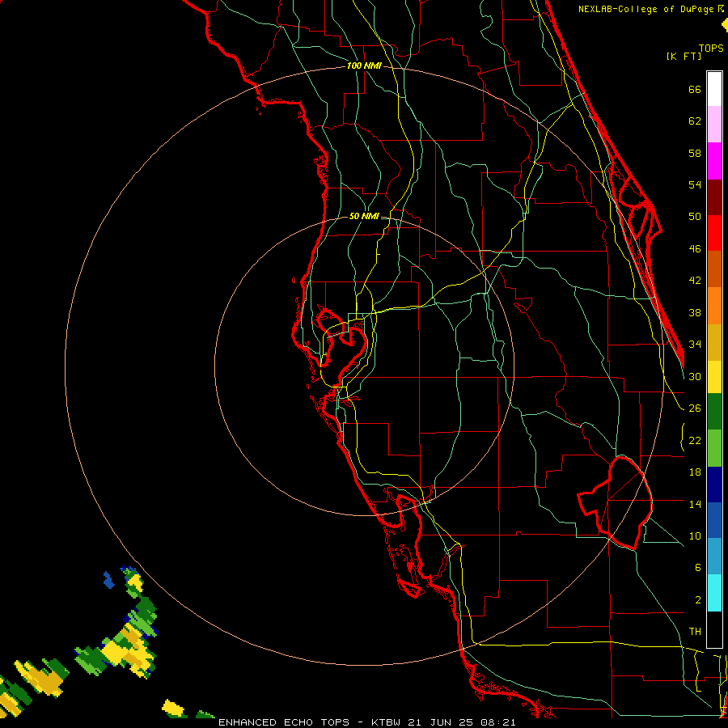The height and width of the screenshot is (728, 728).
Task: Click the TOPS legend title
Action: (x=711, y=48)
